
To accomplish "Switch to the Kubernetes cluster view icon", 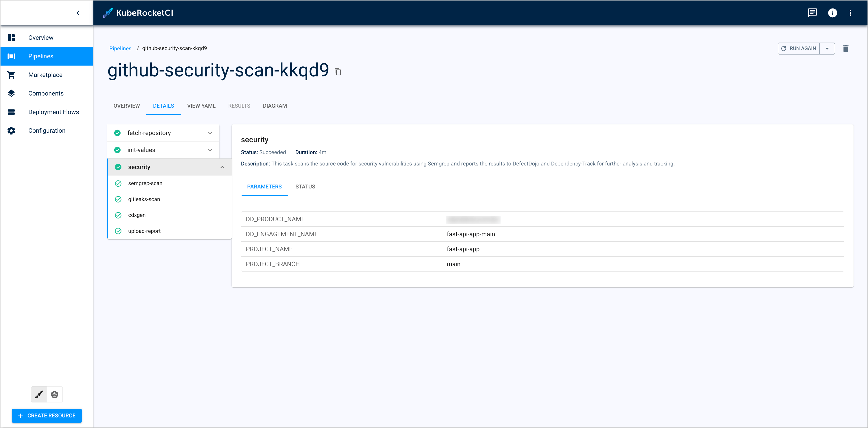I will [54, 394].
